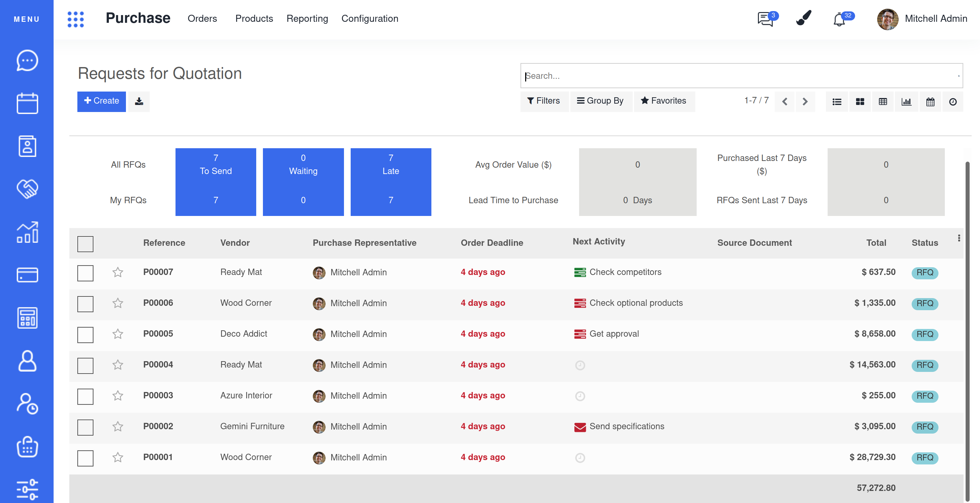Open the Configuration menu
This screenshot has width=980, height=503.
369,19
